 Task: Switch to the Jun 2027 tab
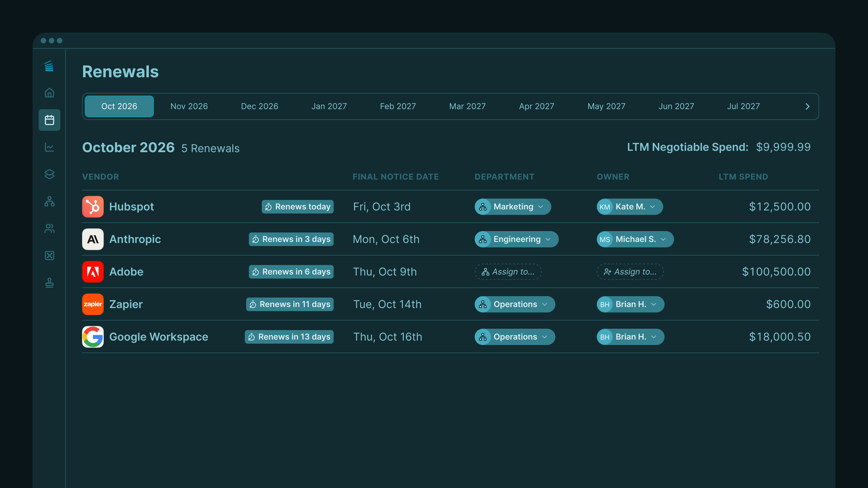676,106
